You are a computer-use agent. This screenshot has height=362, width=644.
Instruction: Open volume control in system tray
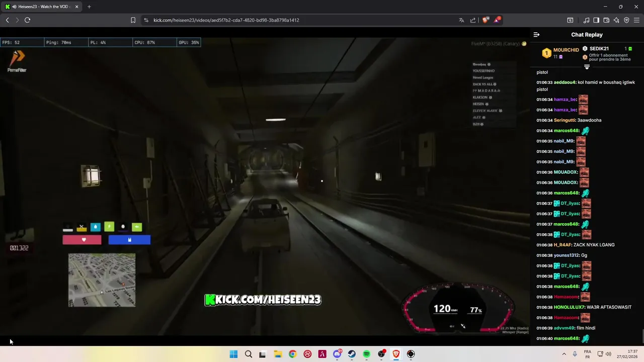tap(608, 354)
